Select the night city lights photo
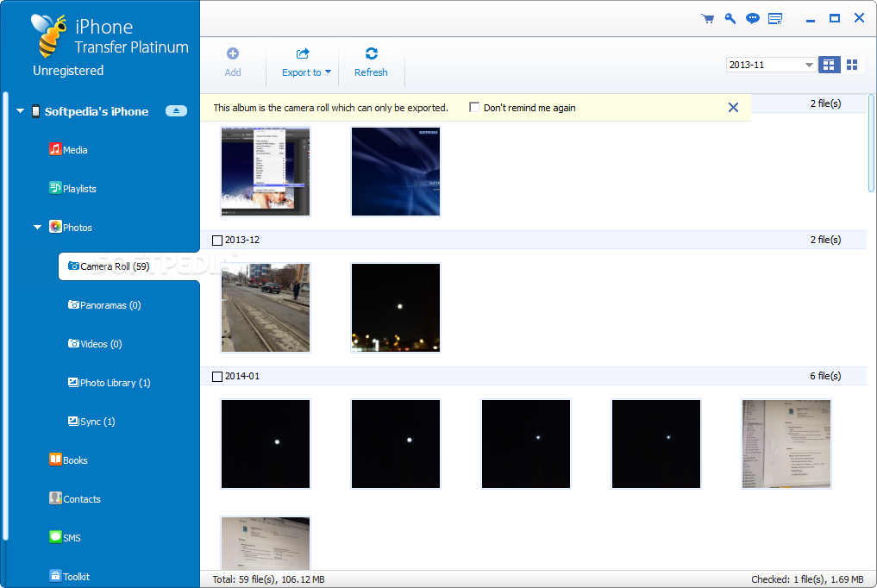The width and height of the screenshot is (877, 588). point(396,308)
